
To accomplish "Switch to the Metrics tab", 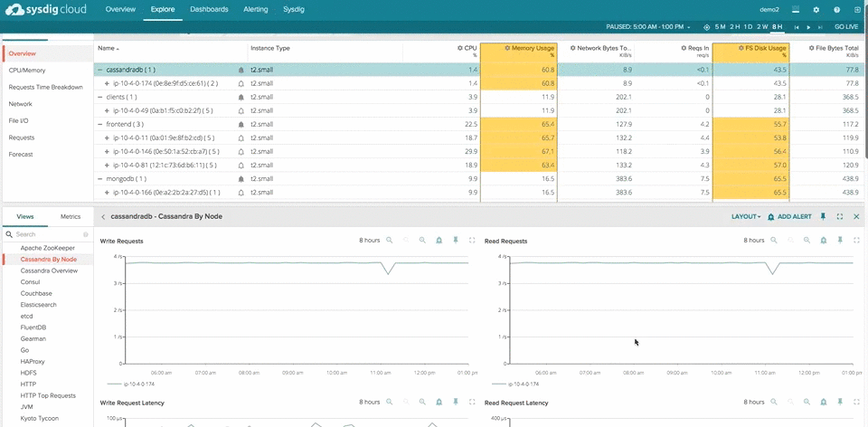I will pyautogui.click(x=71, y=216).
